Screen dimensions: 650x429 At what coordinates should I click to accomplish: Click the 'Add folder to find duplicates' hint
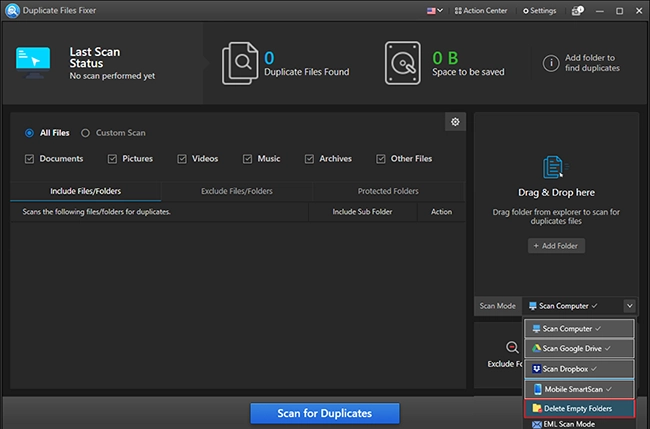(592, 63)
